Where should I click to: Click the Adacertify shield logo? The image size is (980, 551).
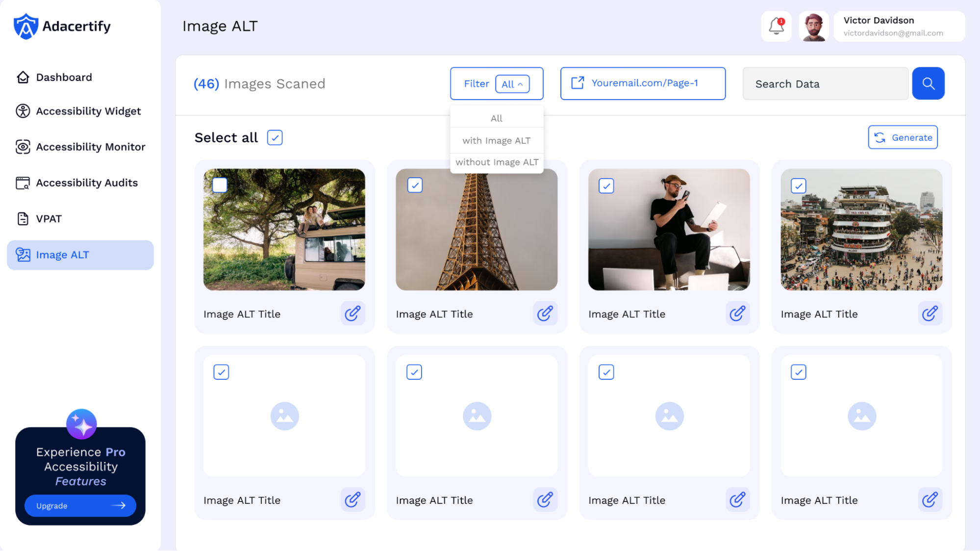point(25,26)
